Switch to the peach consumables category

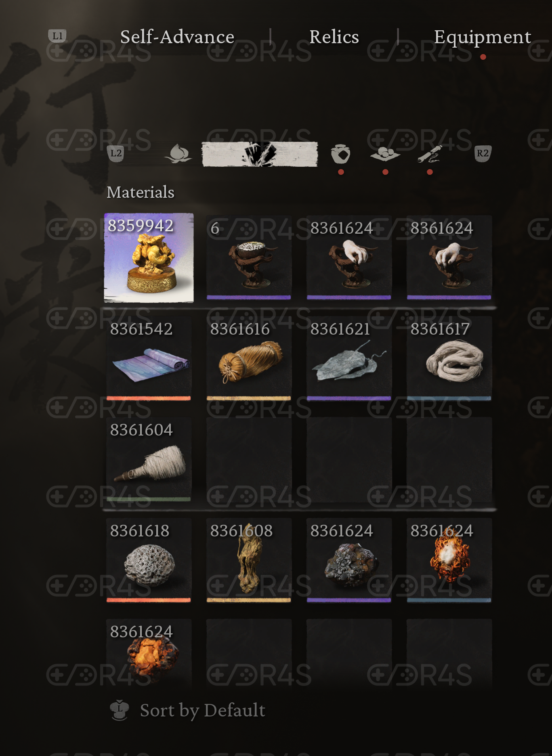pos(178,154)
